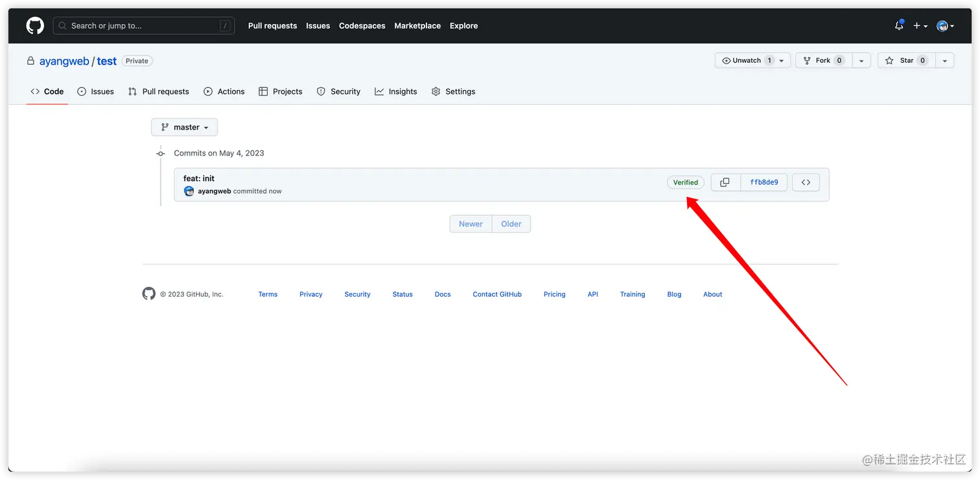Go to the GitHub homepage via octocat logo
The image size is (980, 480).
click(35, 26)
